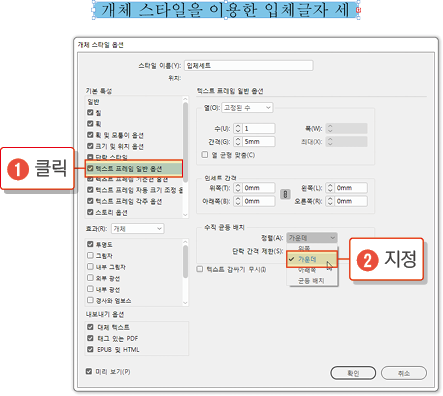Open the 효과(R) 개체 dropdown
443x396 pixels.
pos(137,229)
